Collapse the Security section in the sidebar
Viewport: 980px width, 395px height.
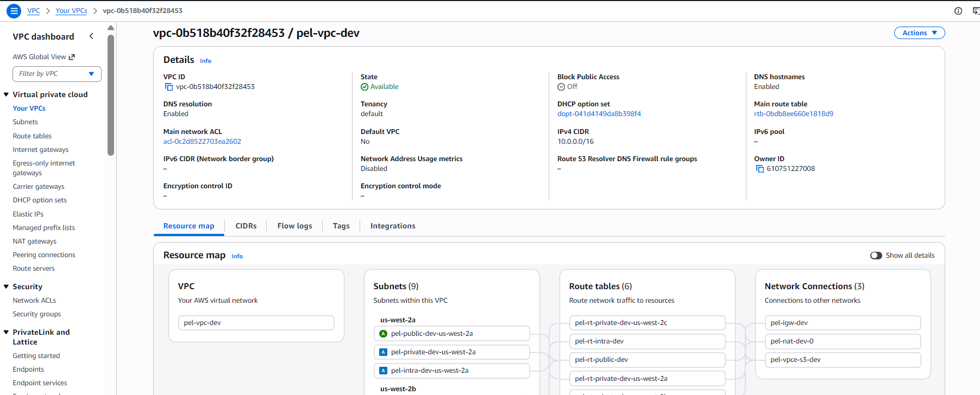point(7,286)
